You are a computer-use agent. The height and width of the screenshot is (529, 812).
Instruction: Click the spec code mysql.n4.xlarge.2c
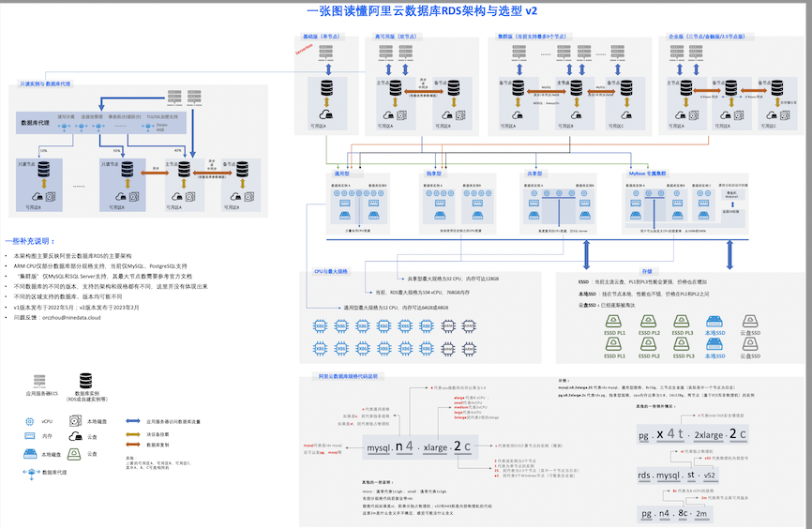[x=419, y=447]
